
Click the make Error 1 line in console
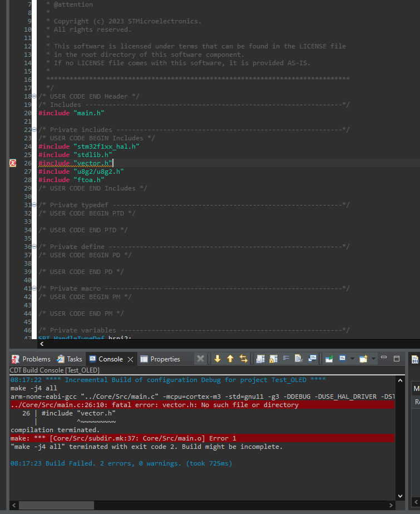pyautogui.click(x=123, y=438)
